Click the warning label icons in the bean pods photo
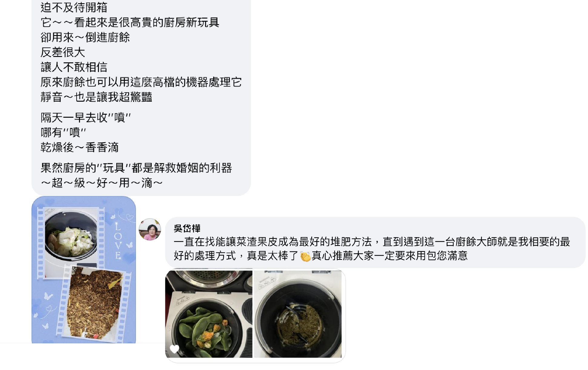The image size is (588, 370). pyautogui.click(x=183, y=300)
